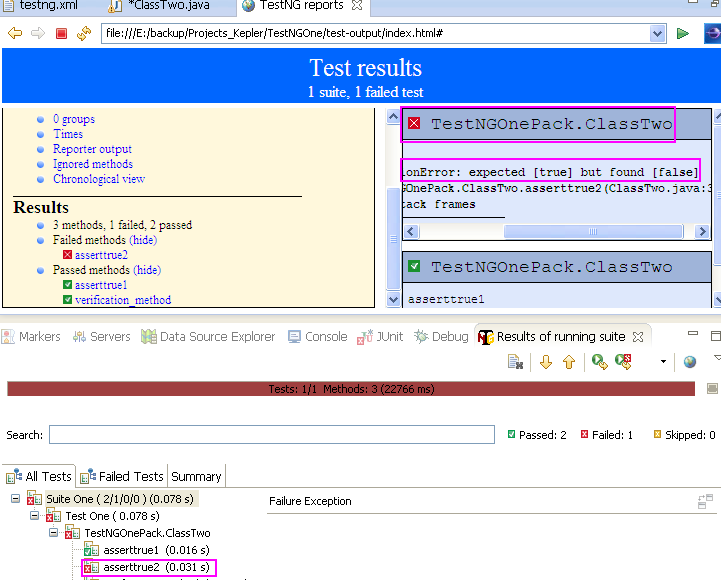Screen dimensions: 721x580
Task: Jump to previous failure using up arrow
Action: [569, 362]
